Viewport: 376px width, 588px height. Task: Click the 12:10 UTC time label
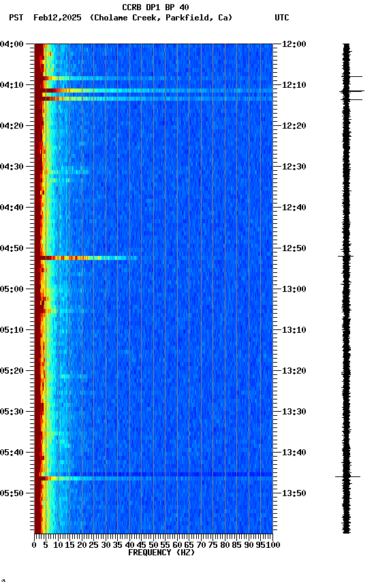point(294,85)
